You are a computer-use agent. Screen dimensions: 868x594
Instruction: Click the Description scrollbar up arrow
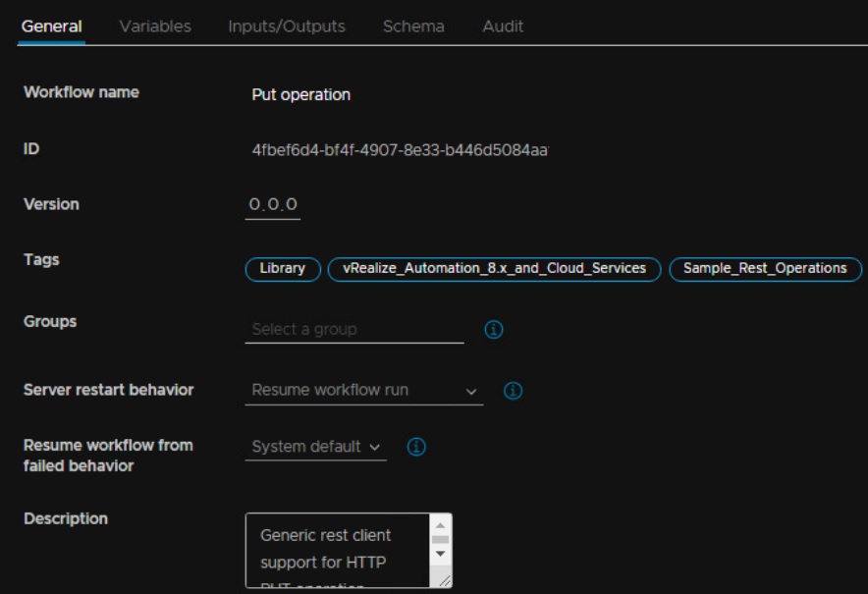click(x=440, y=525)
